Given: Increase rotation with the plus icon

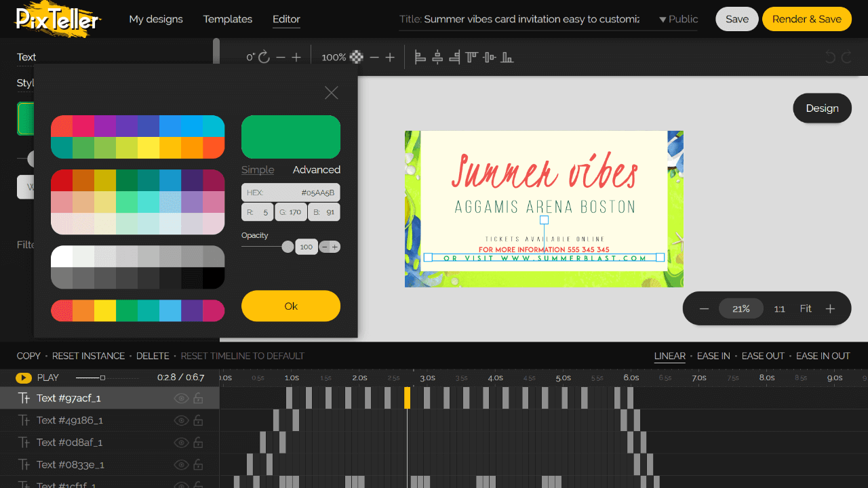Looking at the screenshot, I should coord(296,58).
